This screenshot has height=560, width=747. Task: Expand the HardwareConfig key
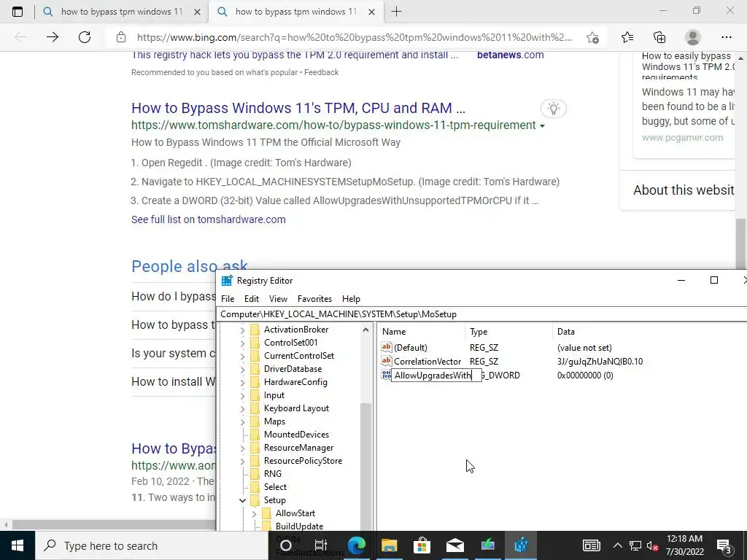coord(242,382)
